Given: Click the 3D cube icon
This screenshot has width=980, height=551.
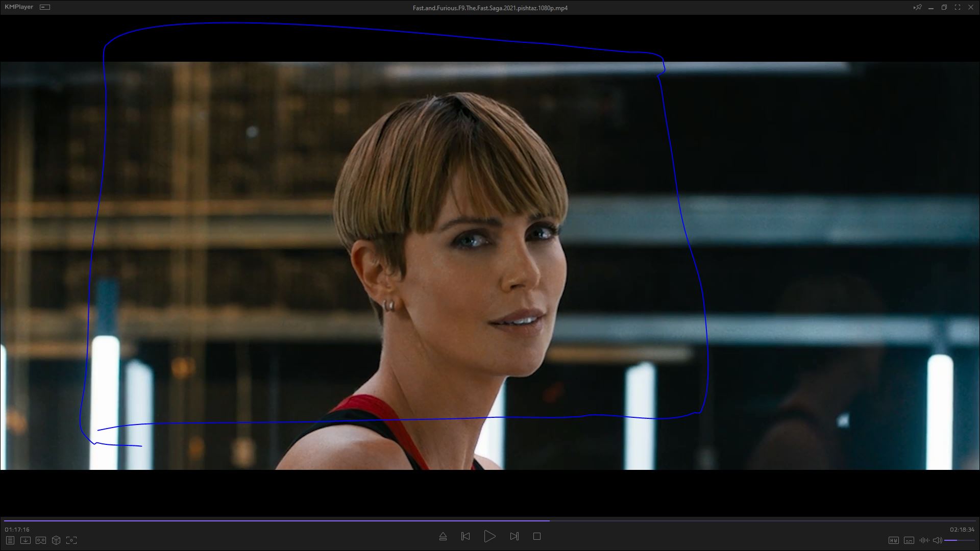Looking at the screenshot, I should tap(56, 540).
